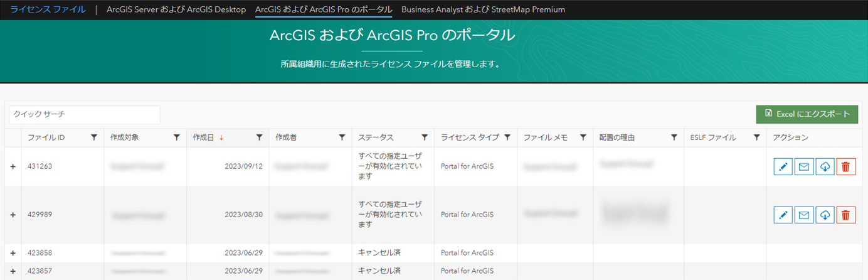
Task: Download license file 431263 via cloud icon
Action: [x=825, y=166]
